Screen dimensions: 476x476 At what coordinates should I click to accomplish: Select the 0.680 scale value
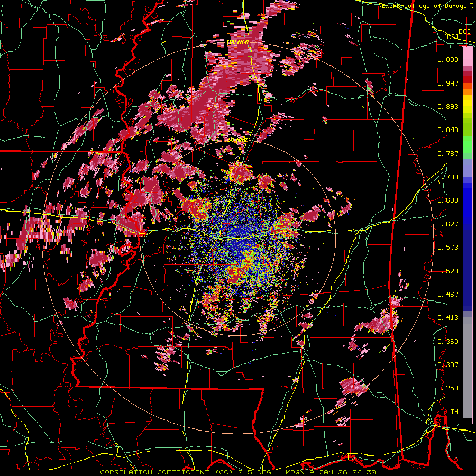click(448, 200)
